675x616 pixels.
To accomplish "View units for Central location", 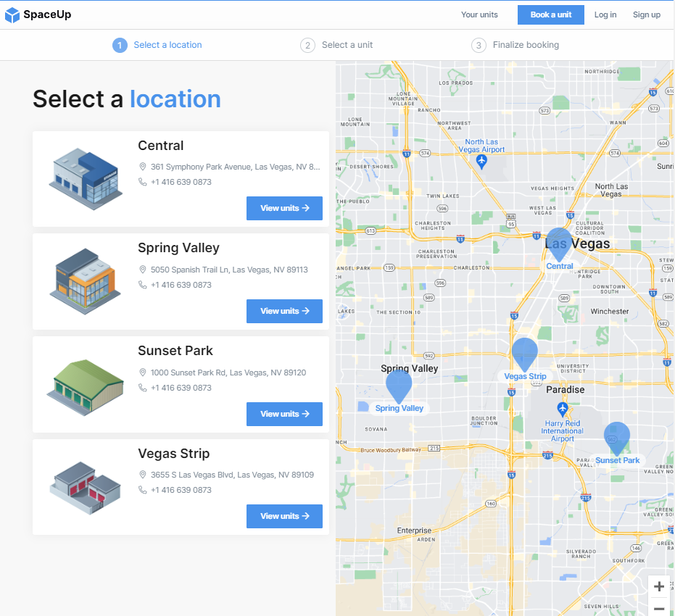I will [284, 208].
